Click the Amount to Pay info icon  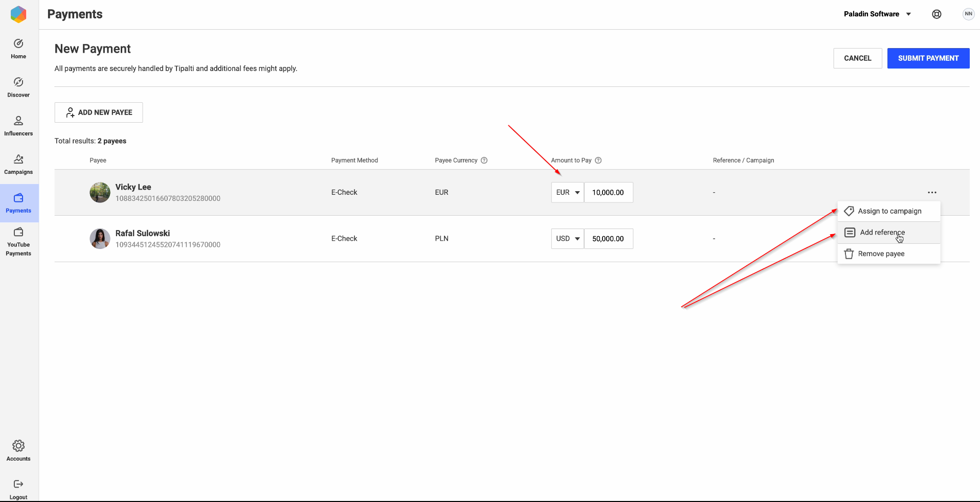[x=598, y=160]
